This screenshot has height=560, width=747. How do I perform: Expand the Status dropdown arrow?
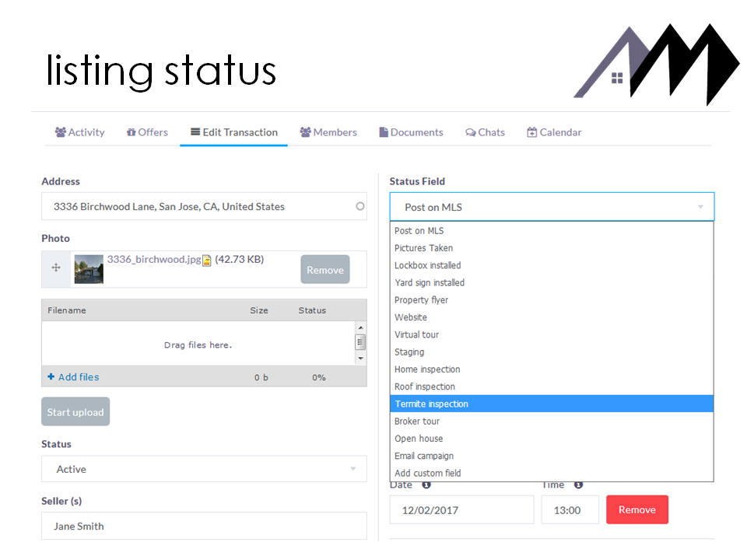tap(353, 469)
